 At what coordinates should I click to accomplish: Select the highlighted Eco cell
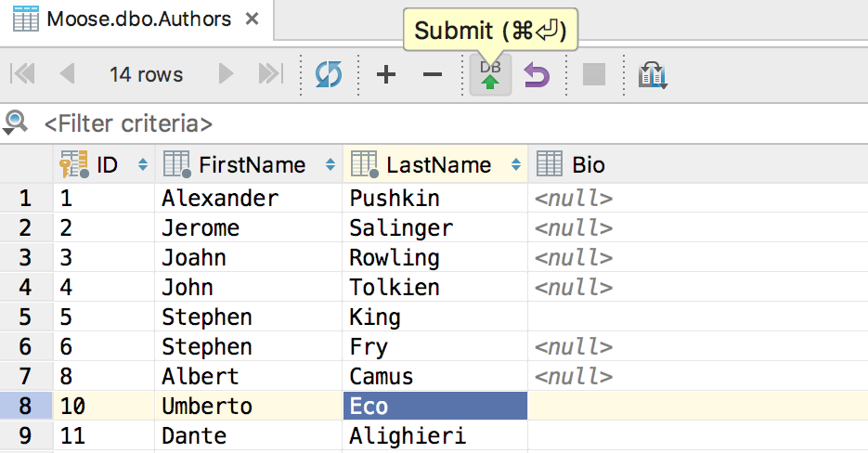click(435, 406)
